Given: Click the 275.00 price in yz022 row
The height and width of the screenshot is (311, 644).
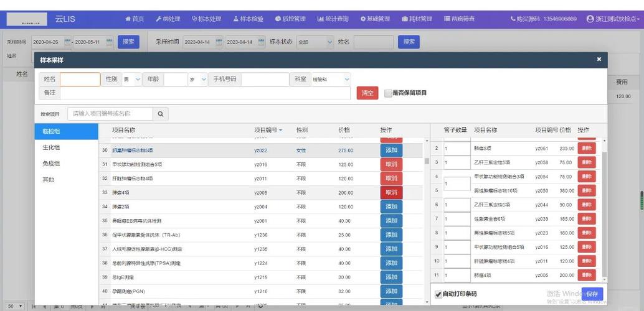Looking at the screenshot, I should (346, 151).
